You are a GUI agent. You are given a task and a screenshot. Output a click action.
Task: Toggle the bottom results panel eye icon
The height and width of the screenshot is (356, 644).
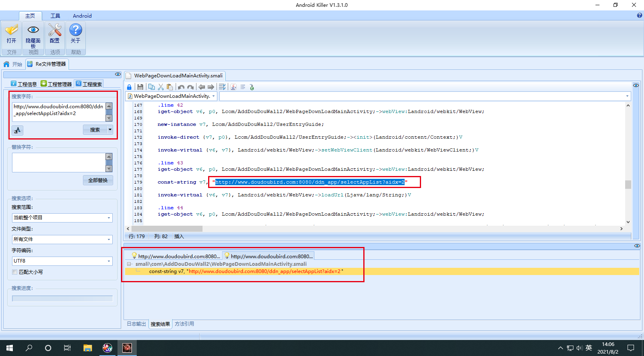[x=637, y=246]
